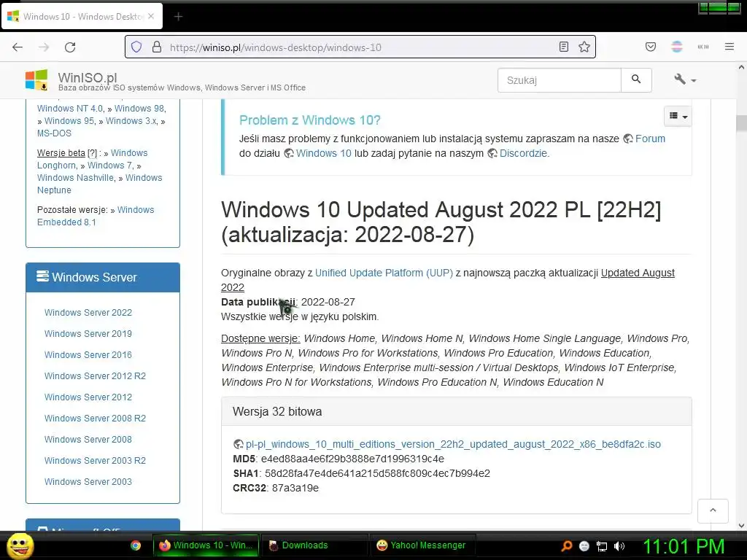Download the x86 be8dfa2c.iso file link
Image resolution: width=747 pixels, height=560 pixels.
point(453,444)
